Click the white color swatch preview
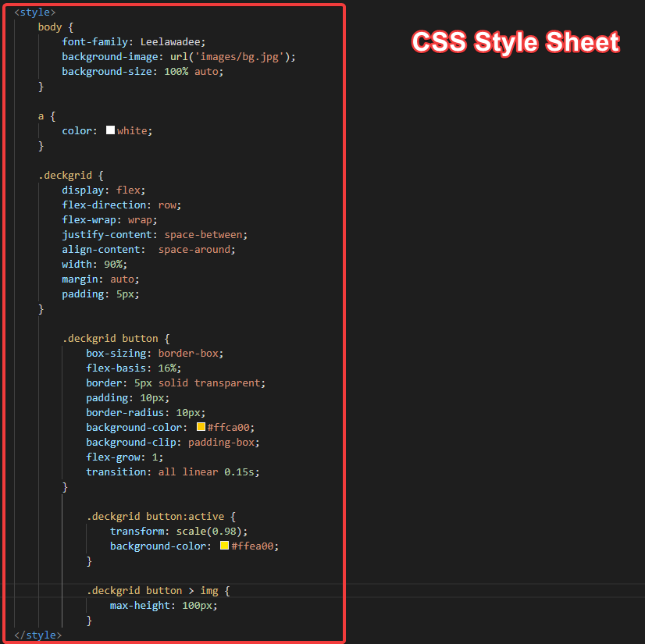The image size is (645, 644). tap(110, 130)
